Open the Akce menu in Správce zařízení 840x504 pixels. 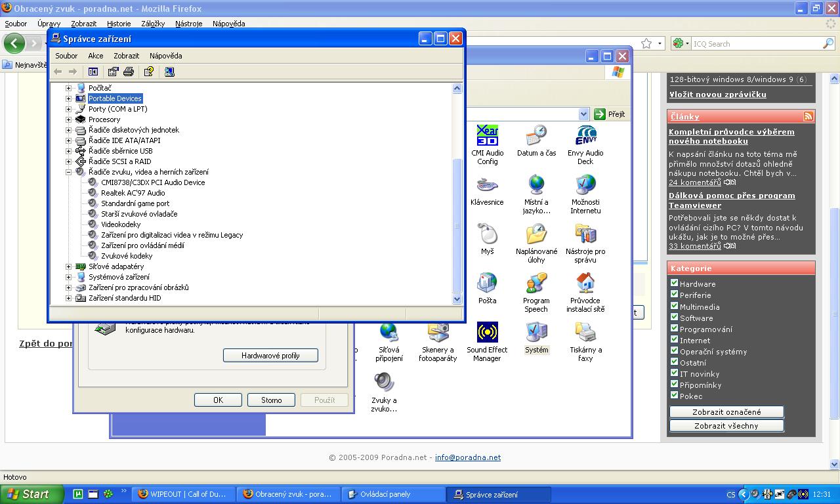95,56
